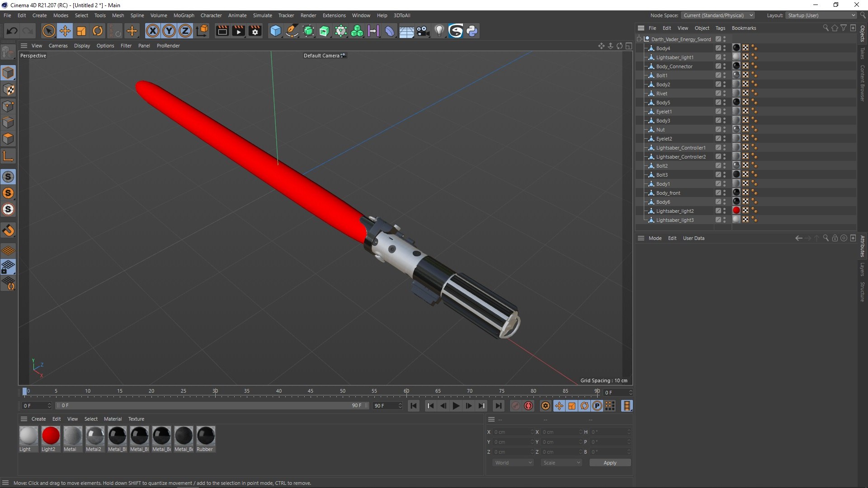The image size is (868, 488).
Task: Open Edit Render Settings gear clapperboard
Action: tap(255, 31)
